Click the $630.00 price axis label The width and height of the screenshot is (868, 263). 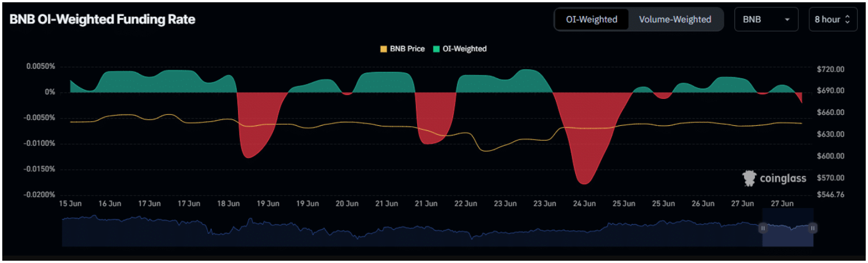[830, 134]
